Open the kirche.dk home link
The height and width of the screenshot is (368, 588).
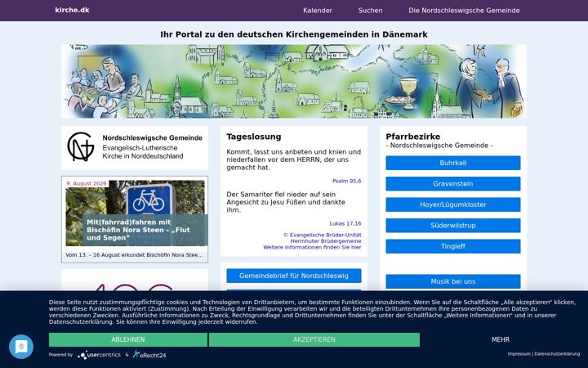[x=72, y=10]
